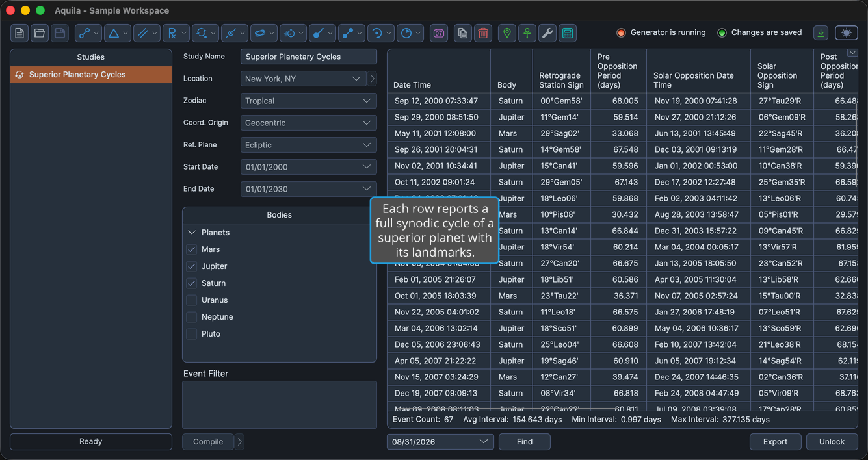
Task: Click the green location pin icon
Action: (507, 33)
